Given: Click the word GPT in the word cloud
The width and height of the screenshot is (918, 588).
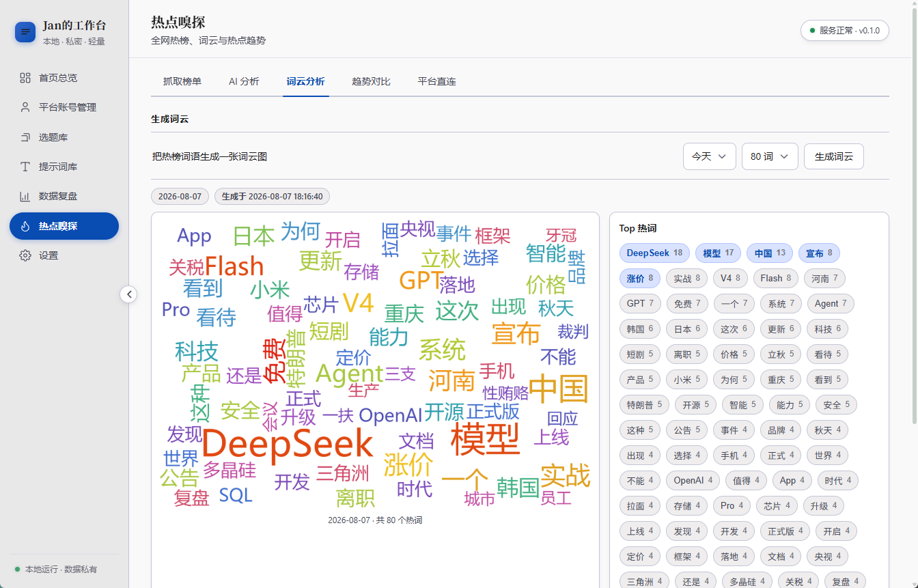Looking at the screenshot, I should [x=421, y=281].
